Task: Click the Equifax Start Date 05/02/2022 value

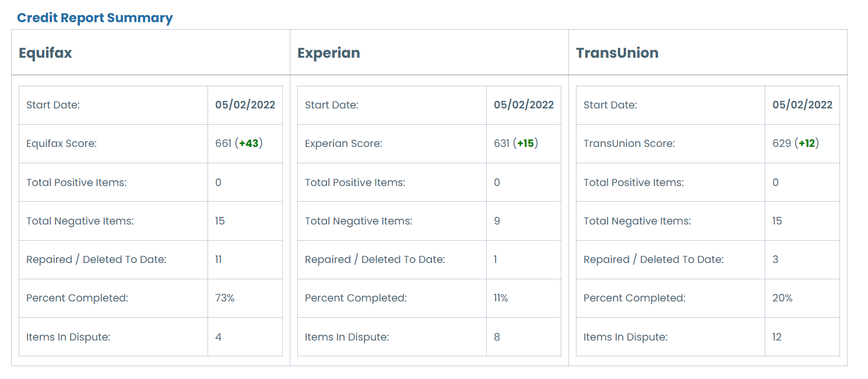Action: 245,105
